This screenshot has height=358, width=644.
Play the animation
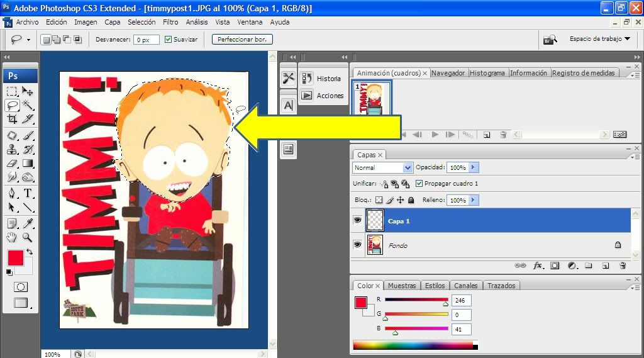pos(435,135)
